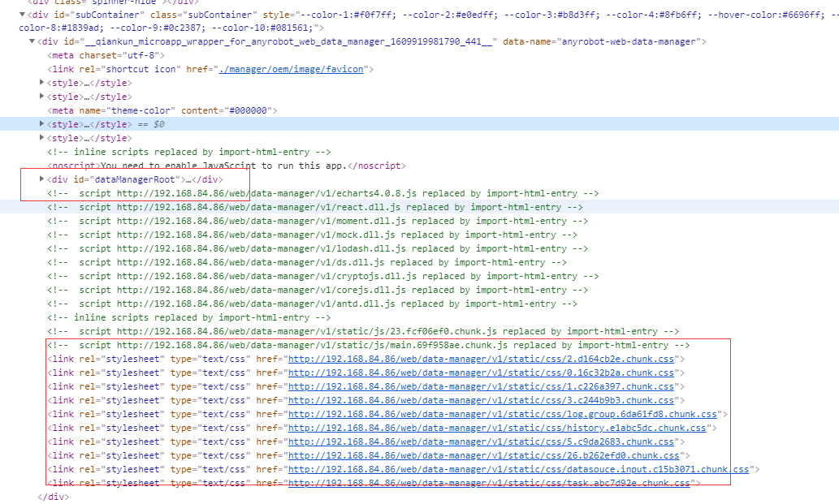Select the mock.dll.js script comment
The height and width of the screenshot is (504, 839).
point(312,235)
